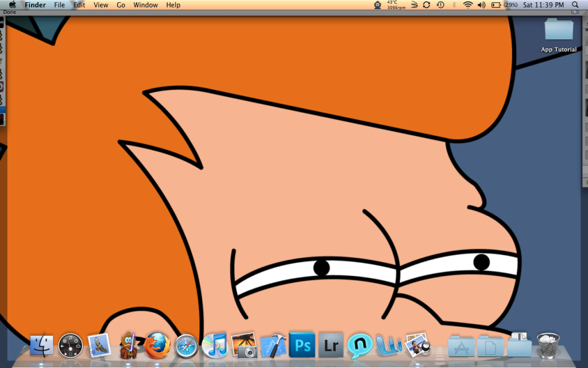Image resolution: width=588 pixels, height=368 pixels.
Task: Open Finder from the Dock
Action: tap(41, 345)
